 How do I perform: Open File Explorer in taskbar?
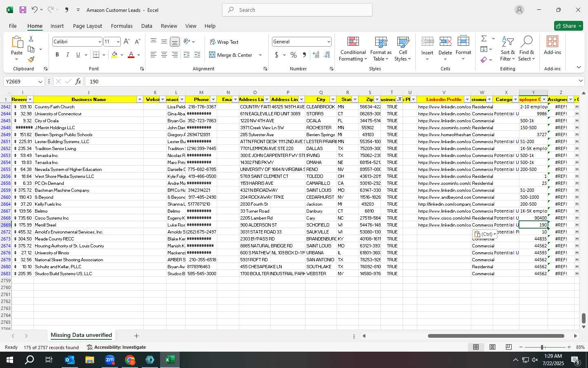click(90, 360)
